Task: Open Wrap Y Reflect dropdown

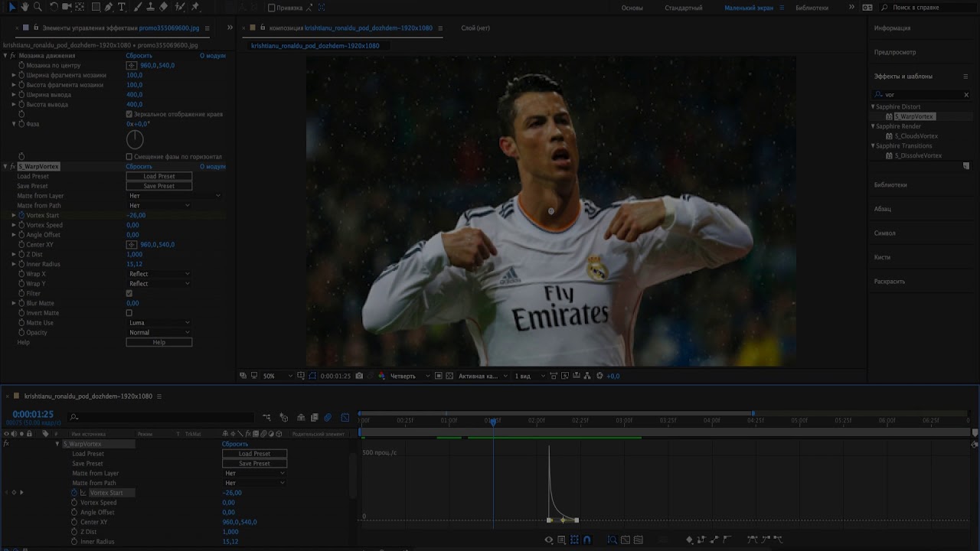Action: click(158, 284)
